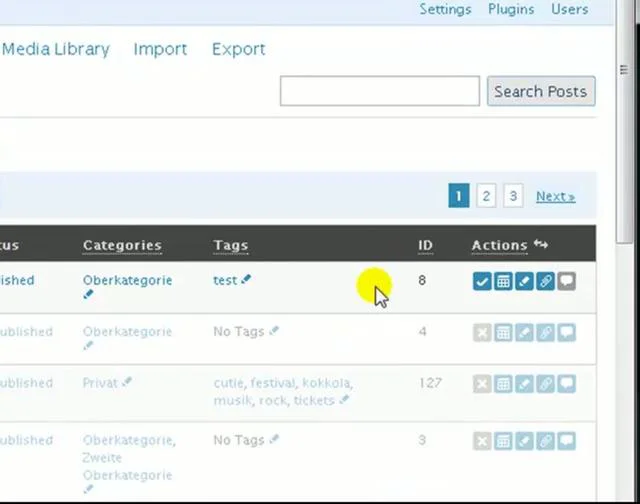Click pencil edit icon in row ID 8
This screenshot has width=640, height=504.
click(524, 281)
